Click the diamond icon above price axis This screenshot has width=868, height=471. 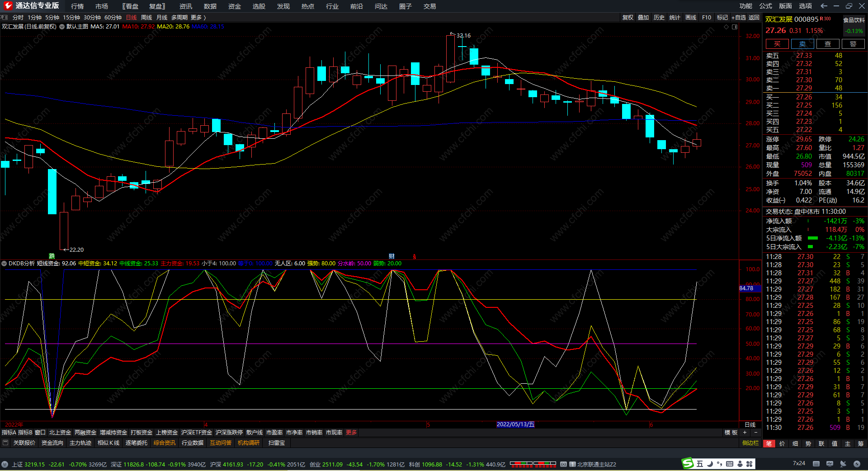pos(726,27)
